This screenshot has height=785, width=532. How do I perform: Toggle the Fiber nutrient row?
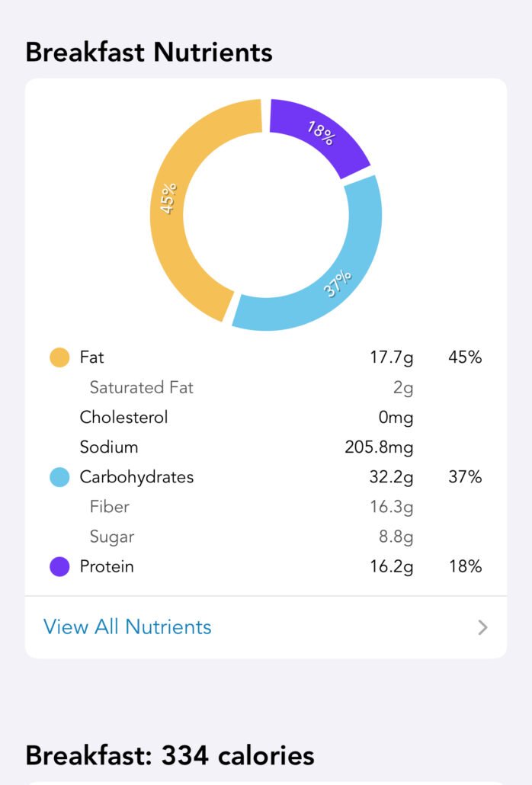pyautogui.click(x=112, y=507)
